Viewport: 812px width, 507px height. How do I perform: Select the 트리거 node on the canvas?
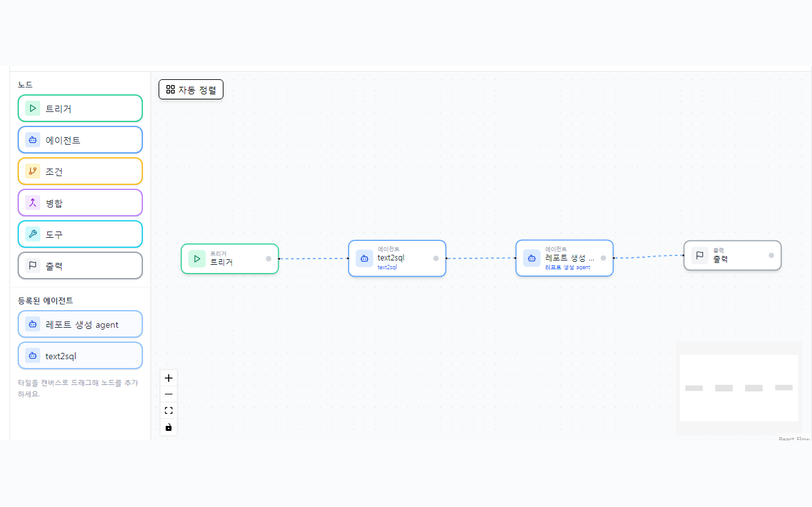[230, 259]
